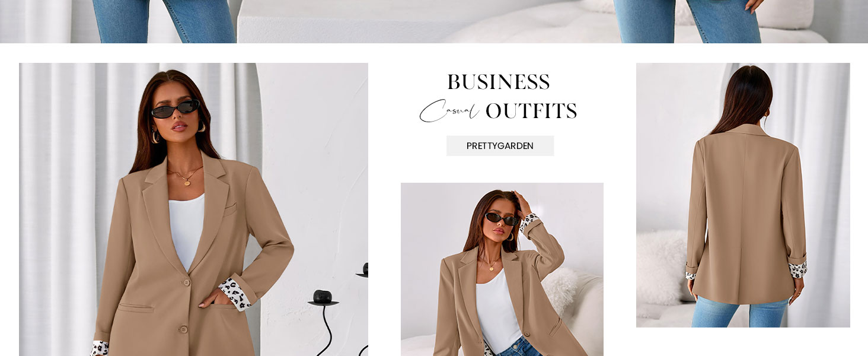
Task: Click the leopard print cuff near the pocket
Action: [235, 294]
